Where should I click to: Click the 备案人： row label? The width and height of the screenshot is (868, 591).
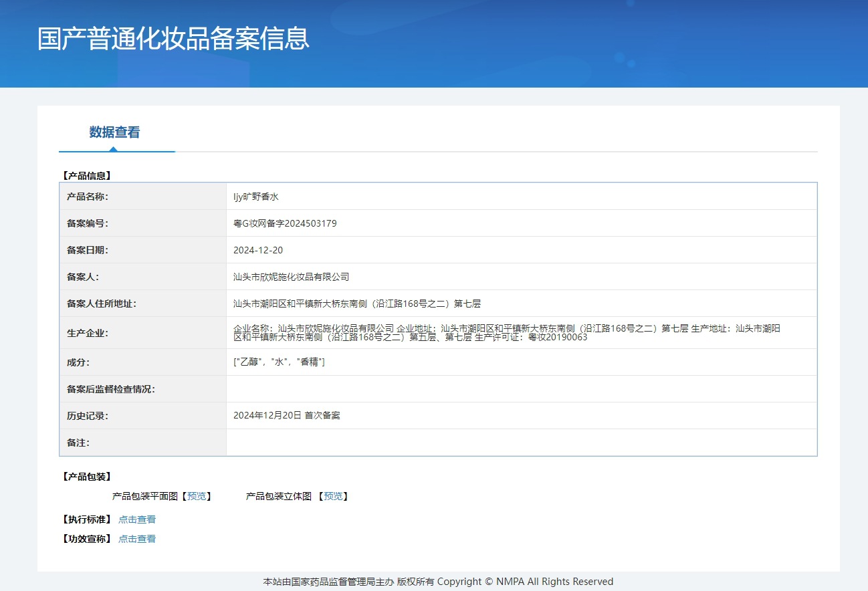tap(83, 277)
